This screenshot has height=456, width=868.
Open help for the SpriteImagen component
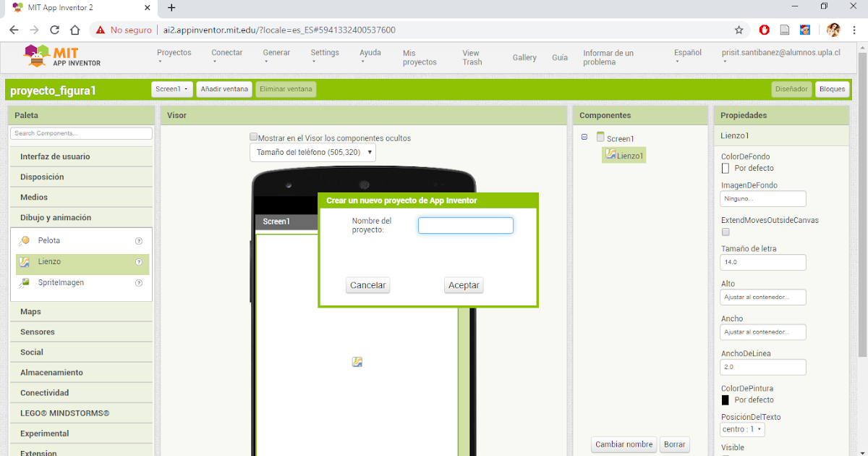click(x=138, y=283)
